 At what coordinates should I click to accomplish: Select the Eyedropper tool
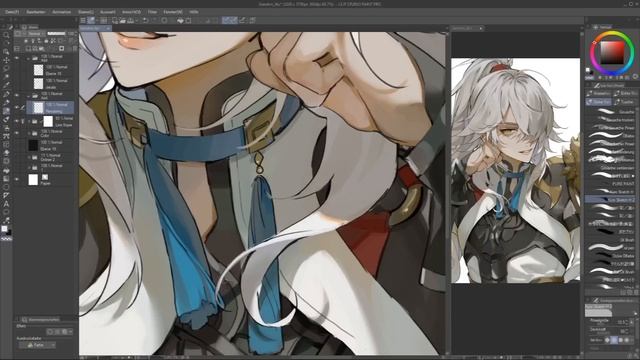click(6, 85)
